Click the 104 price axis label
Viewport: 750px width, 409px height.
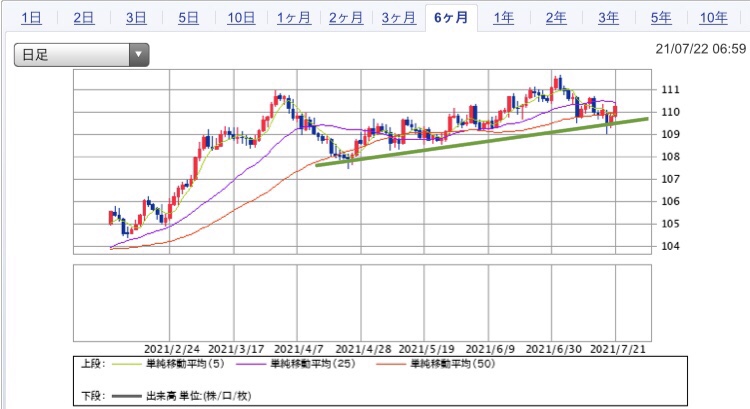coord(670,246)
